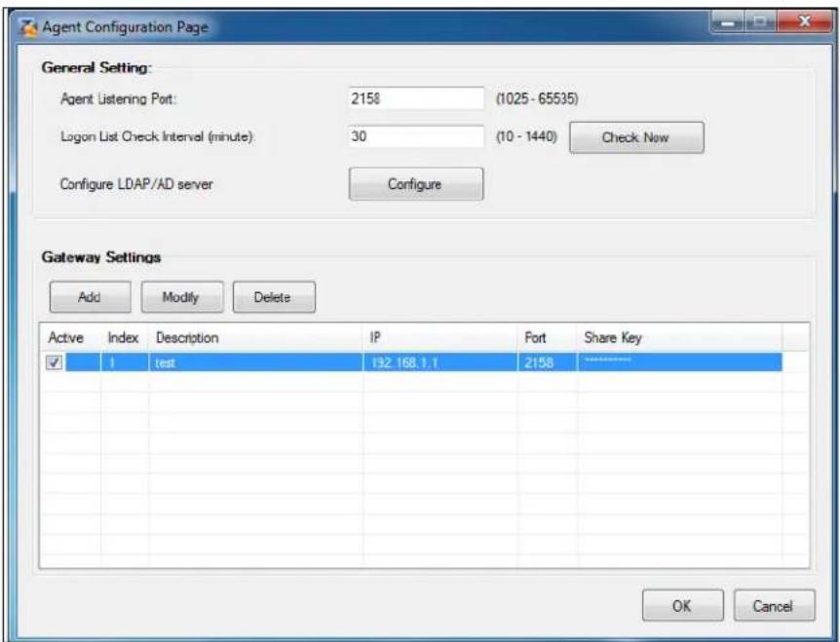Click 'Configure LDAP/AD server' label
840x642 pixels.
(136, 185)
